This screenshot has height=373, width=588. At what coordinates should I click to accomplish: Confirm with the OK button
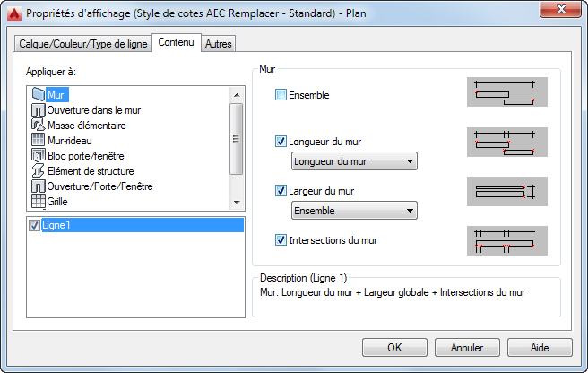[394, 348]
